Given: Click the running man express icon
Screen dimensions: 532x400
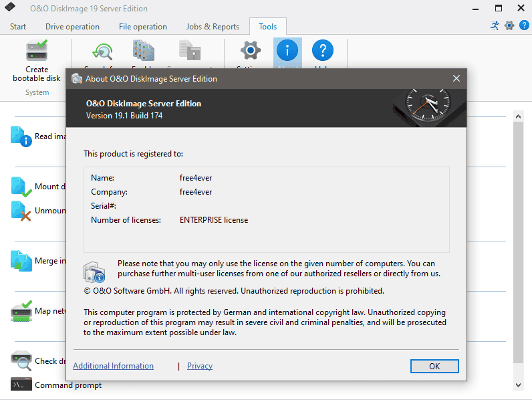Looking at the screenshot, I should coord(495,26).
